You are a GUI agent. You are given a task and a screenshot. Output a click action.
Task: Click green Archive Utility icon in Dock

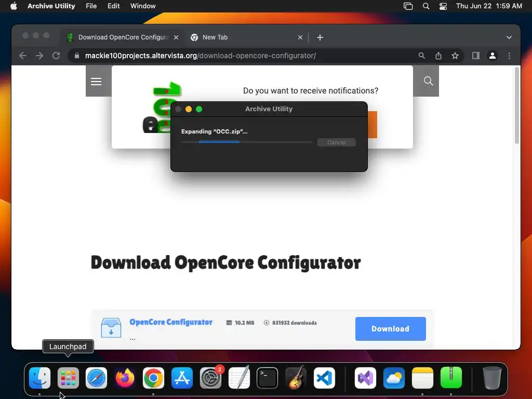[x=451, y=378]
